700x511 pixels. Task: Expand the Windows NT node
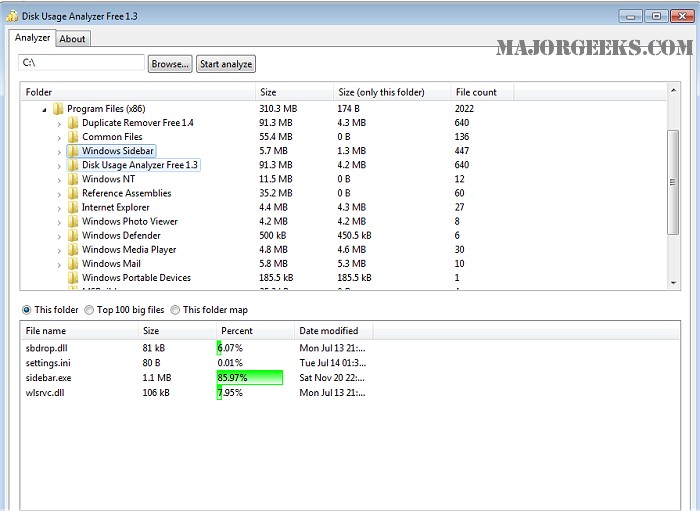59,180
